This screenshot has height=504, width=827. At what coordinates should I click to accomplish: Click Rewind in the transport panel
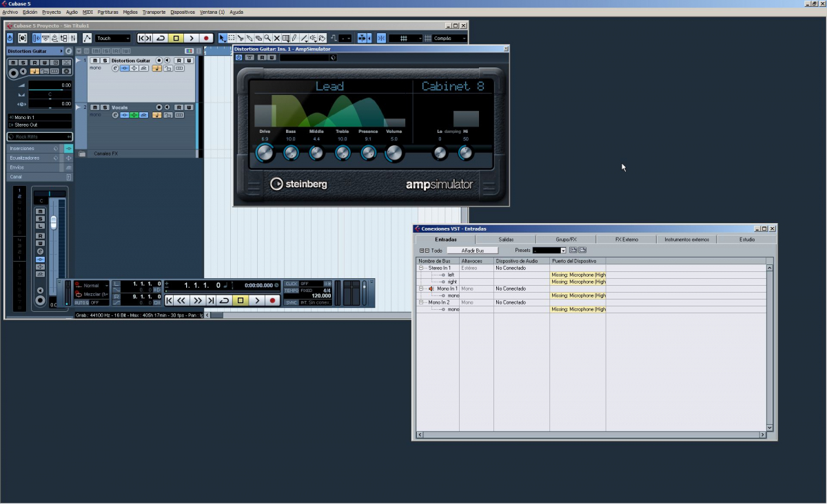(181, 300)
